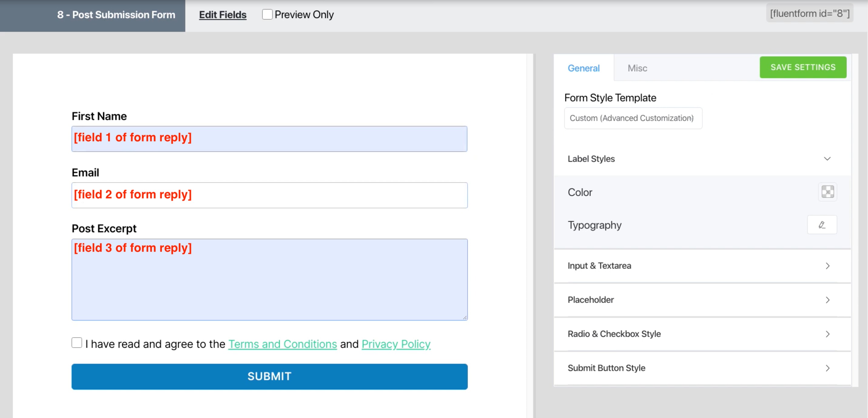Image resolution: width=868 pixels, height=418 pixels.
Task: Open the Terms and Conditions link
Action: [282, 344]
